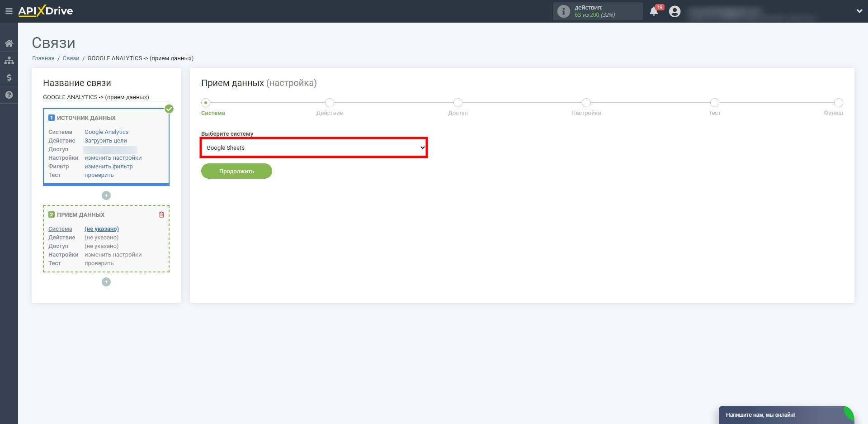Open the connections sitemap sidebar icon
868x424 pixels.
pyautogui.click(x=9, y=60)
